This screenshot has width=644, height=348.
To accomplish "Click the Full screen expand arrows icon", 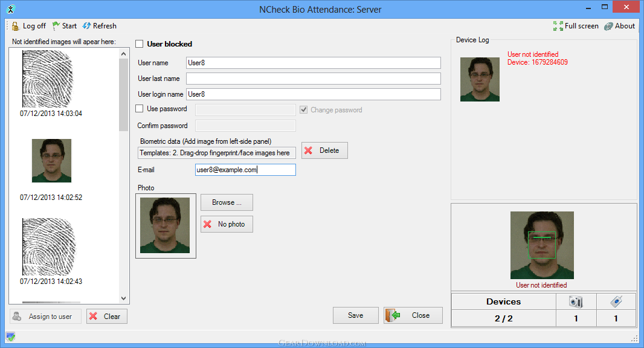I will pyautogui.click(x=558, y=26).
